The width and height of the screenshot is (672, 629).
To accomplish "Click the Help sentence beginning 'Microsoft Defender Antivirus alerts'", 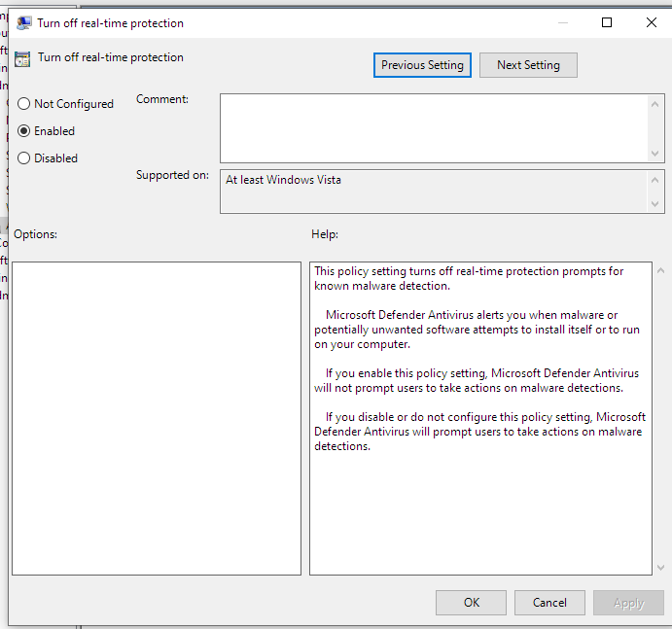I will 477,330.
